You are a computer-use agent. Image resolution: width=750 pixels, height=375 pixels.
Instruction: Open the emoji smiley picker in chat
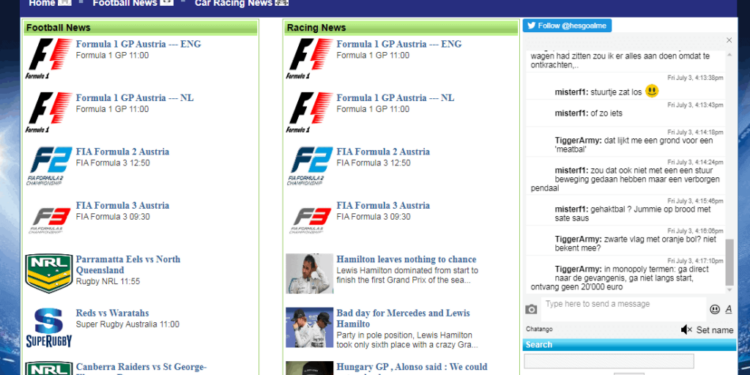[715, 309]
